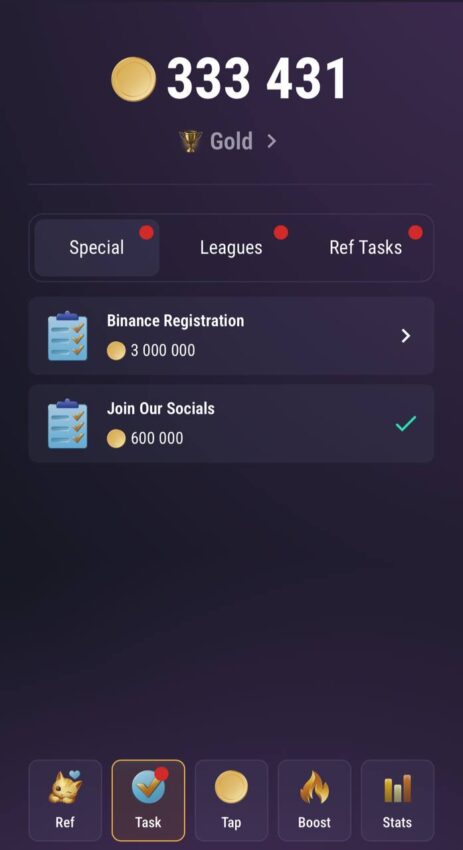Switch to the Ref Tasks tab
This screenshot has height=850, width=463.
pyautogui.click(x=365, y=248)
